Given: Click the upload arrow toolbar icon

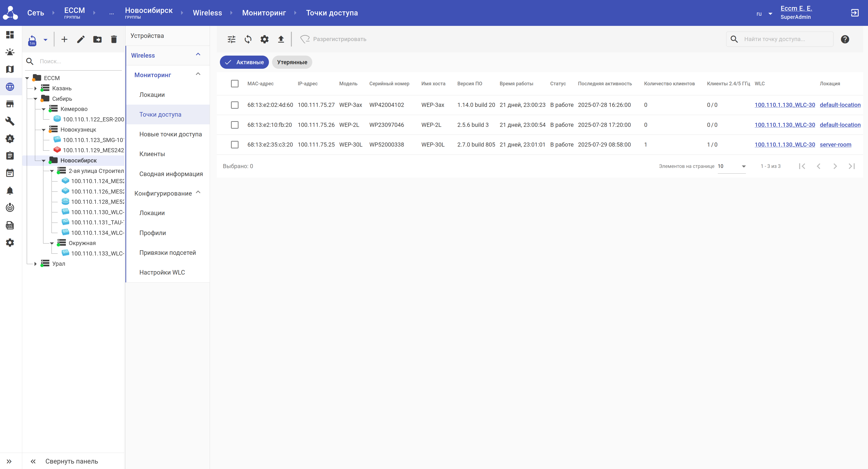Looking at the screenshot, I should [x=281, y=39].
